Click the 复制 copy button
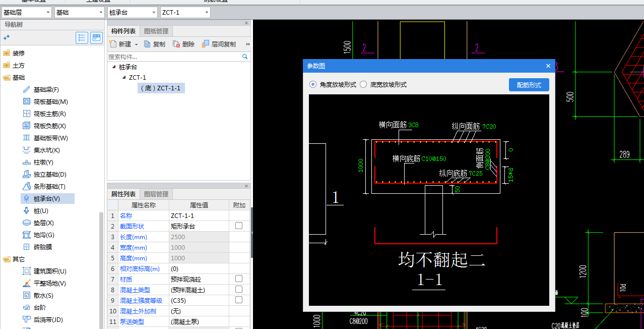Viewport: 644px width, 329px height. pyautogui.click(x=154, y=44)
